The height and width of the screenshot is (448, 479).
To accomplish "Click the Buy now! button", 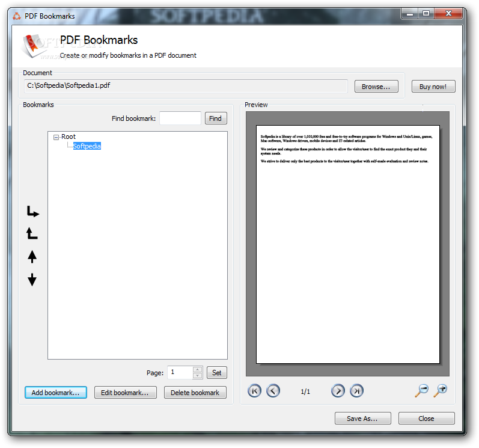I will click(433, 87).
